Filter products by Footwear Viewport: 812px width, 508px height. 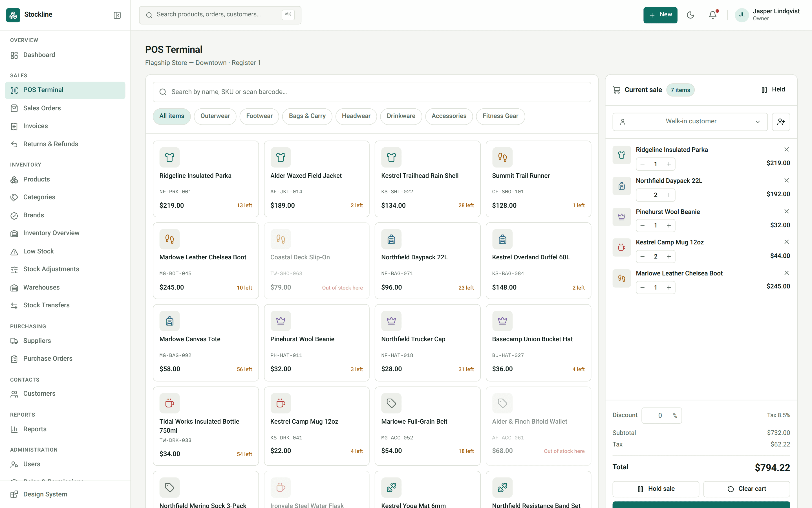coord(259,116)
